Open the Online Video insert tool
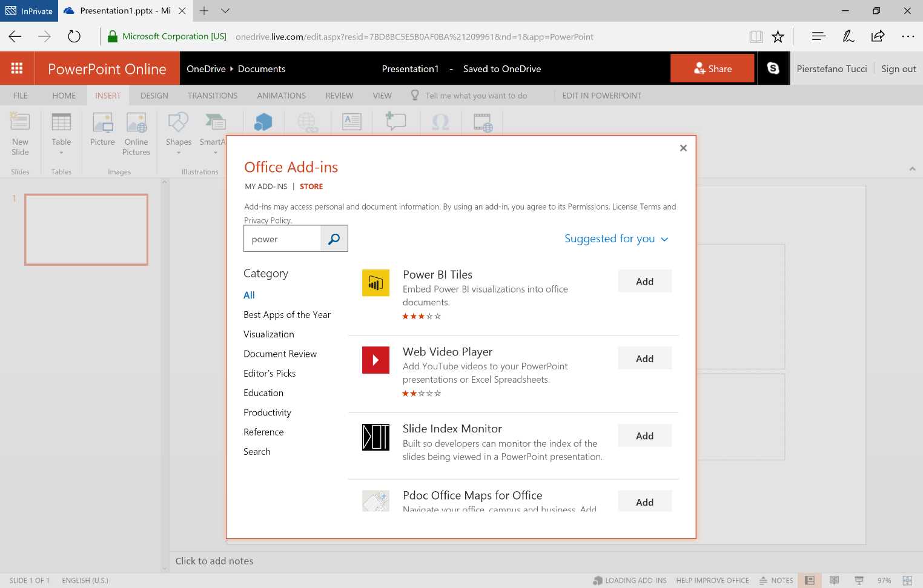This screenshot has height=588, width=923. tap(482, 122)
